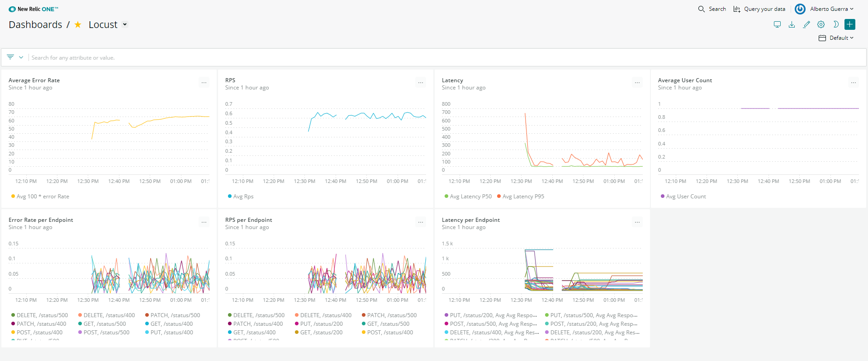Click Query your data label

(764, 9)
